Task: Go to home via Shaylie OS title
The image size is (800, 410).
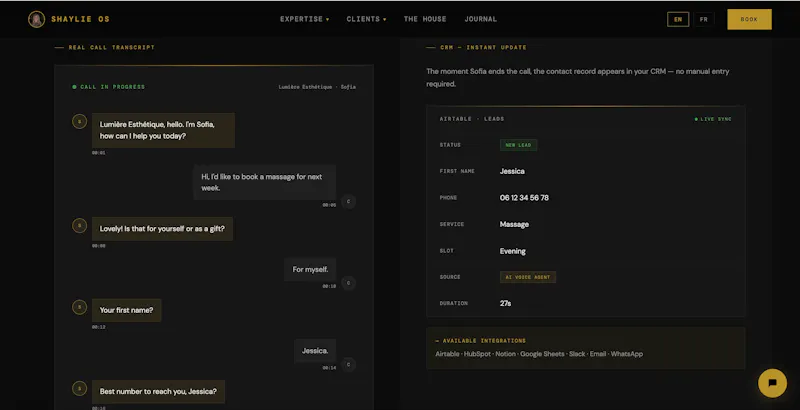Action: [x=80, y=19]
